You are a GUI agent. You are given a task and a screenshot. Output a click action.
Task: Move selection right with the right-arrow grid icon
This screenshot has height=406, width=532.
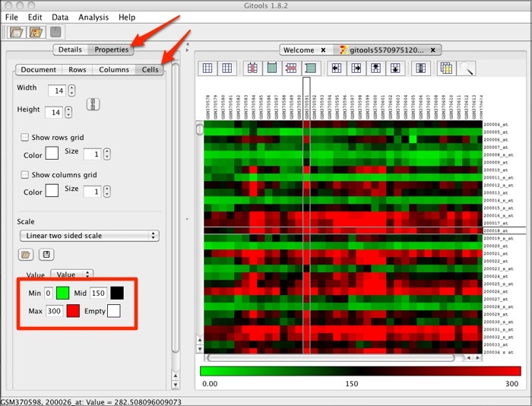pos(356,68)
